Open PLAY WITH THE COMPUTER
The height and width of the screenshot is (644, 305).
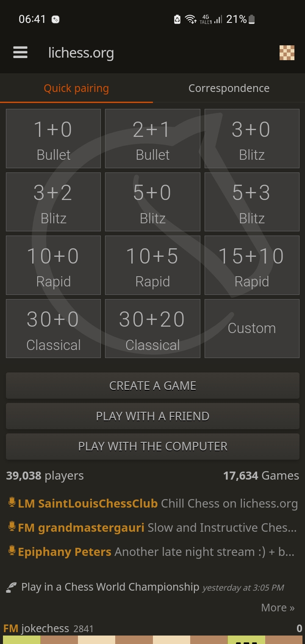point(152,446)
